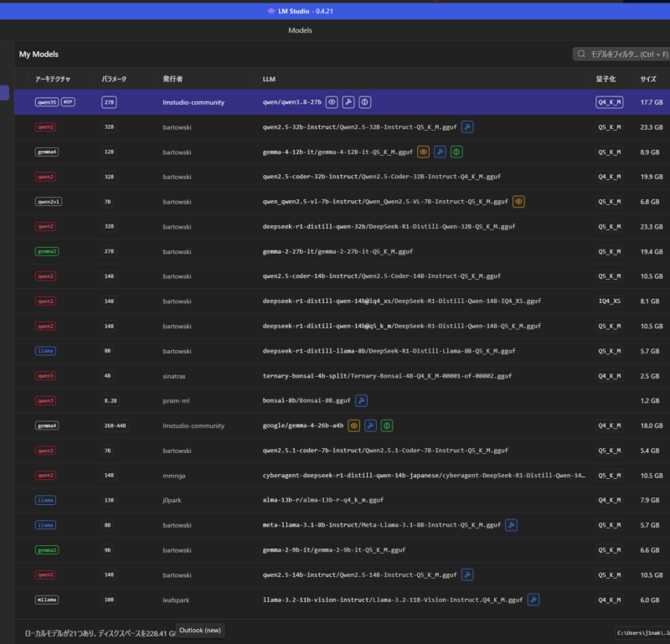Click the local models disk space status text
The height and width of the screenshot is (644, 670).
pos(100,633)
